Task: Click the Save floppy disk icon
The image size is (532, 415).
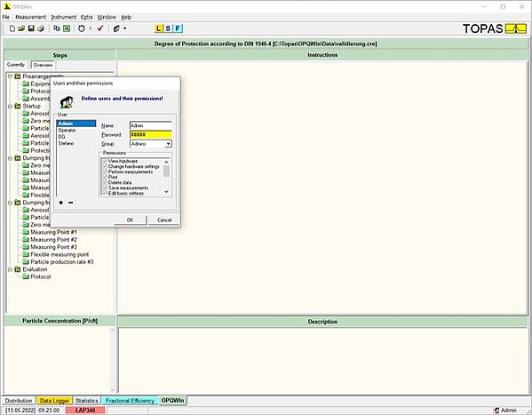Action: point(31,28)
